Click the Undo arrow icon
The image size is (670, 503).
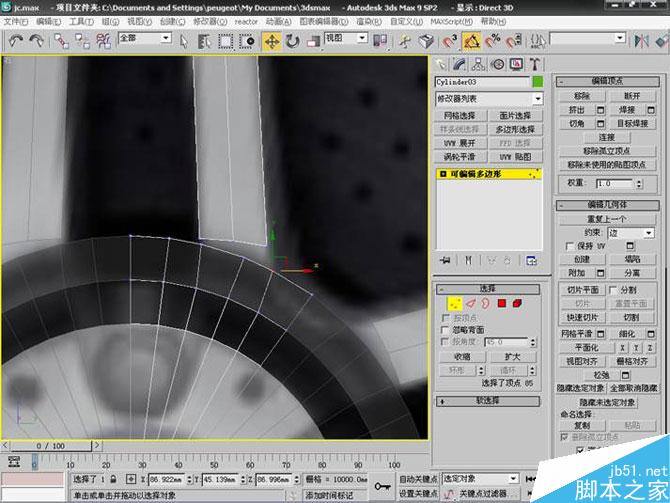coord(16,41)
